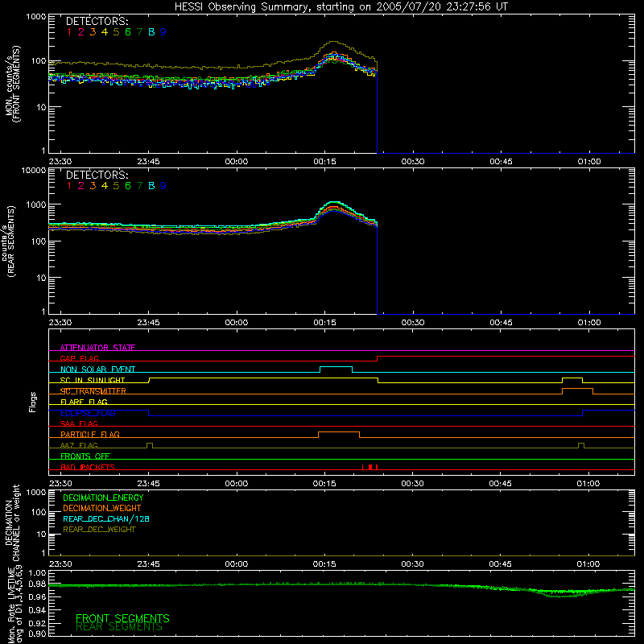
Task: Click the SC_TRANSMITTER flag label
Action: (x=93, y=391)
